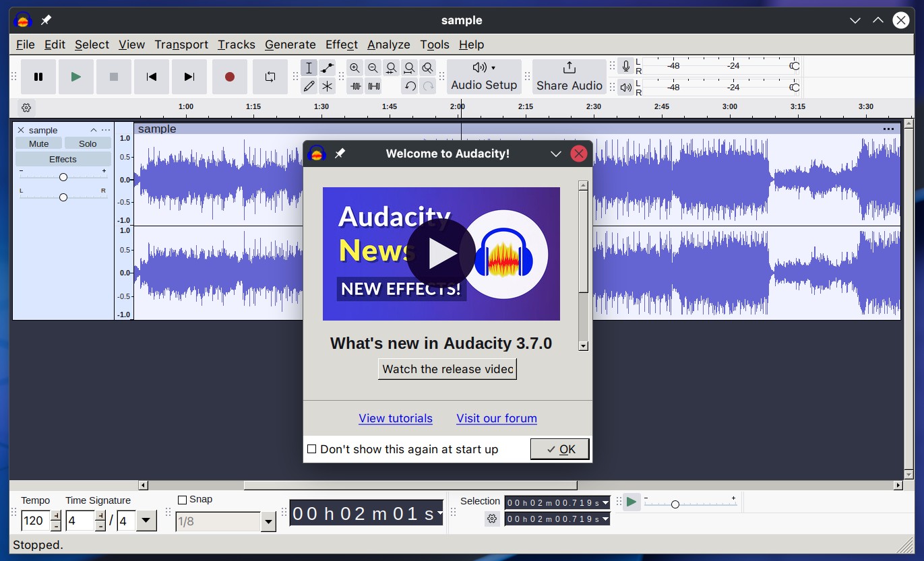Screen dimensions: 924x561
Task: Open the Effect menu
Action: tap(342, 44)
